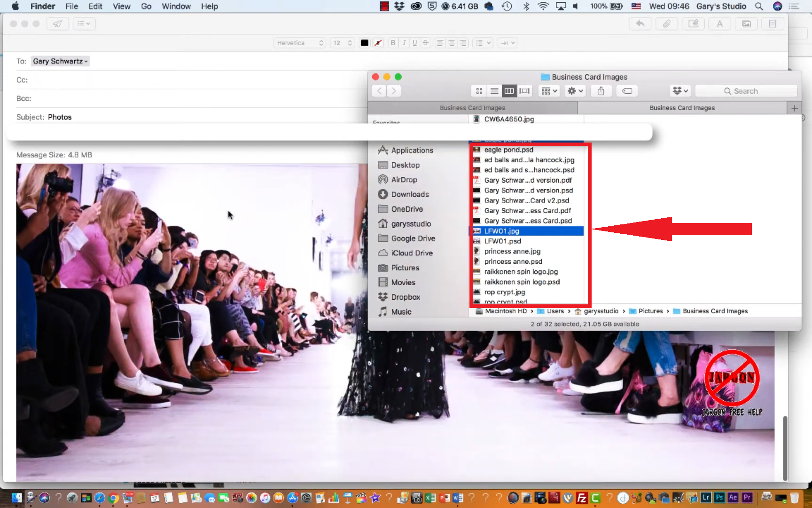Select the second Business Card Images tab
Image resolution: width=812 pixels, height=508 pixels.
click(681, 108)
